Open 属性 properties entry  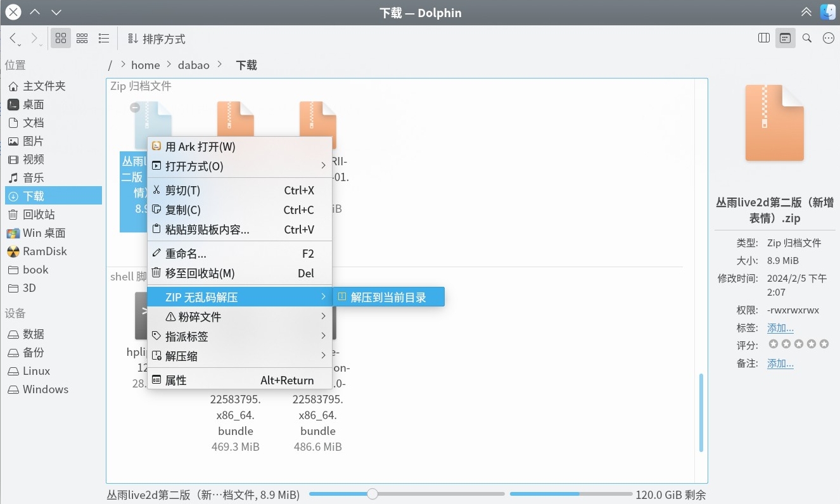coord(239,381)
